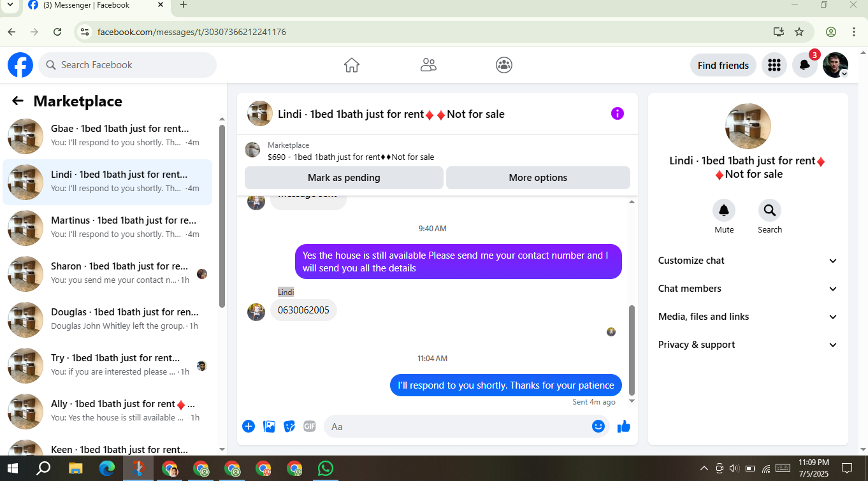Expand Chat members section
This screenshot has height=481, width=868.
click(748, 289)
